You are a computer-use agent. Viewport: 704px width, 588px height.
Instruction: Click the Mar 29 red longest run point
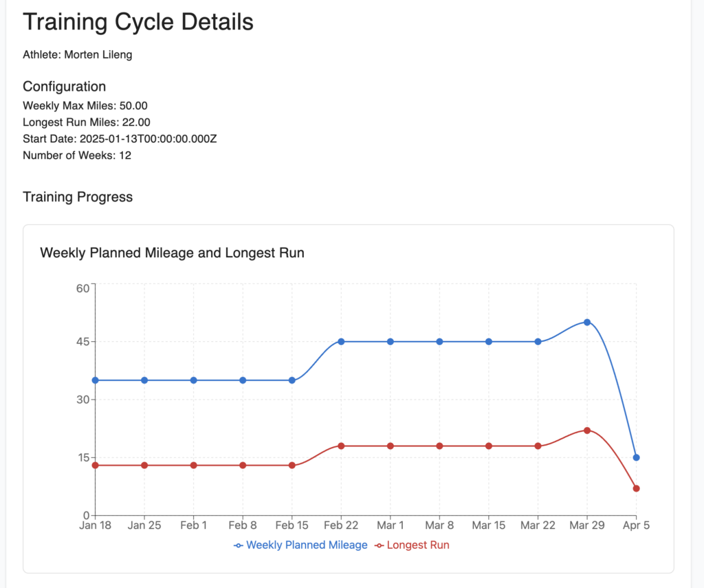587,431
